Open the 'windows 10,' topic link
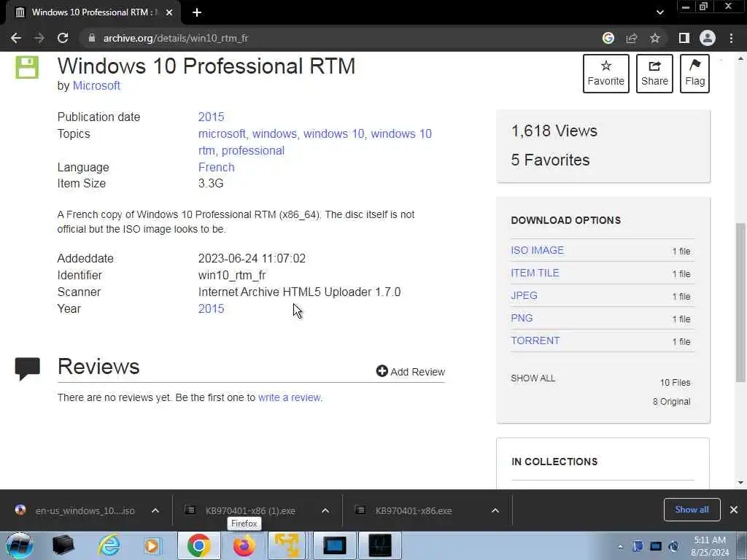This screenshot has width=747, height=560. point(334,134)
